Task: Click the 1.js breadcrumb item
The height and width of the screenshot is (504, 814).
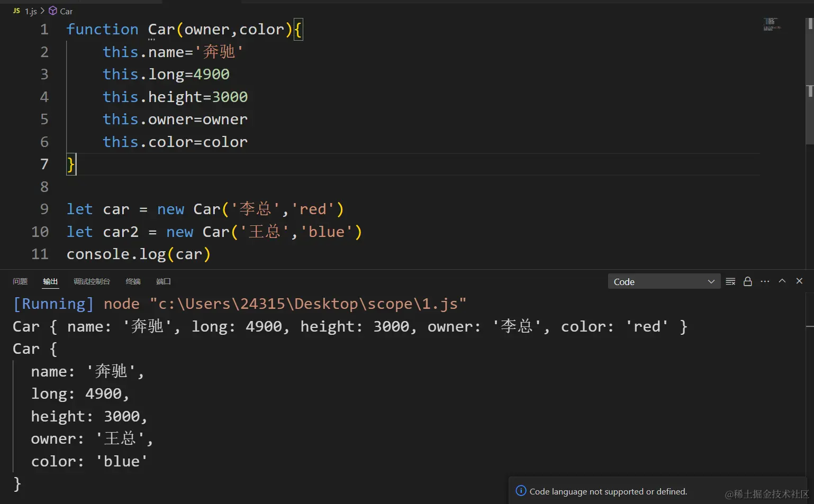Action: (31, 11)
